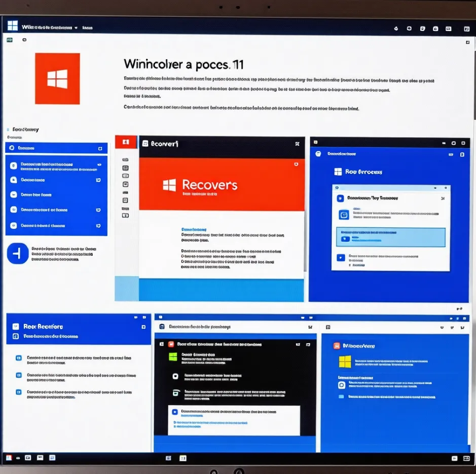Image resolution: width=476 pixels, height=474 pixels.
Task: Open the dropdown arrow beside the top bar title
Action: pos(76,27)
